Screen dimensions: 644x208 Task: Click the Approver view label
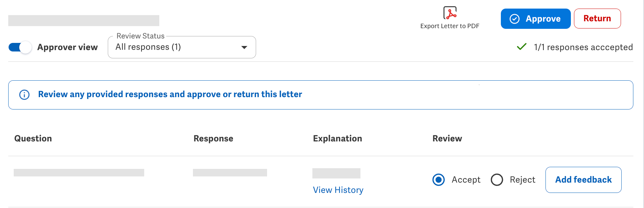tap(67, 47)
